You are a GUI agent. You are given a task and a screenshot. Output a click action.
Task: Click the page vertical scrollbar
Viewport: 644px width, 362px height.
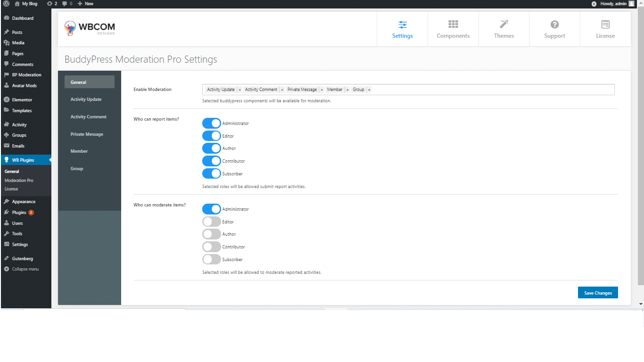(x=641, y=146)
